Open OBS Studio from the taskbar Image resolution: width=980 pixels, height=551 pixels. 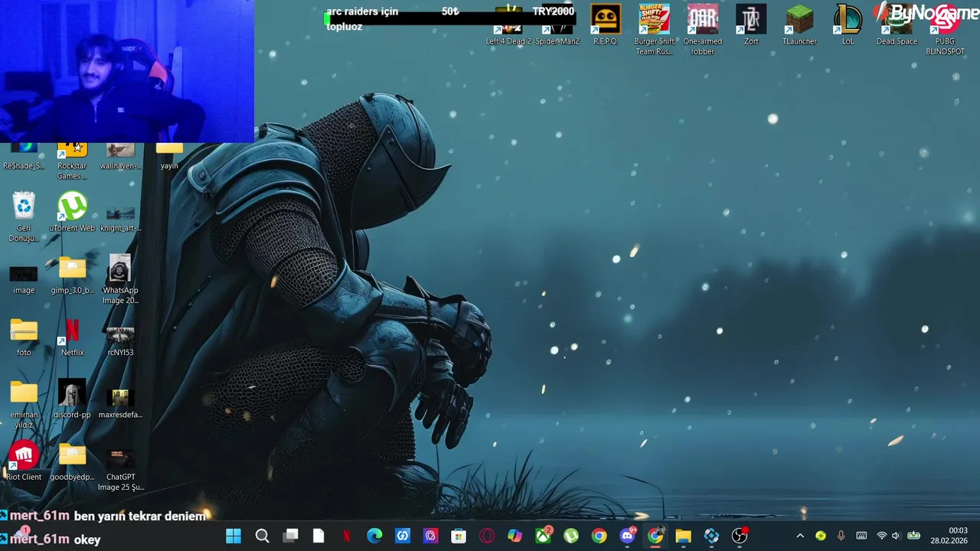740,536
